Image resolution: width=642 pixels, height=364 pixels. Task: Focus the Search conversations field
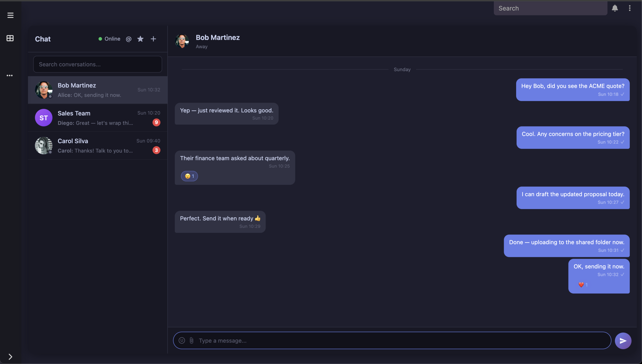click(x=98, y=64)
